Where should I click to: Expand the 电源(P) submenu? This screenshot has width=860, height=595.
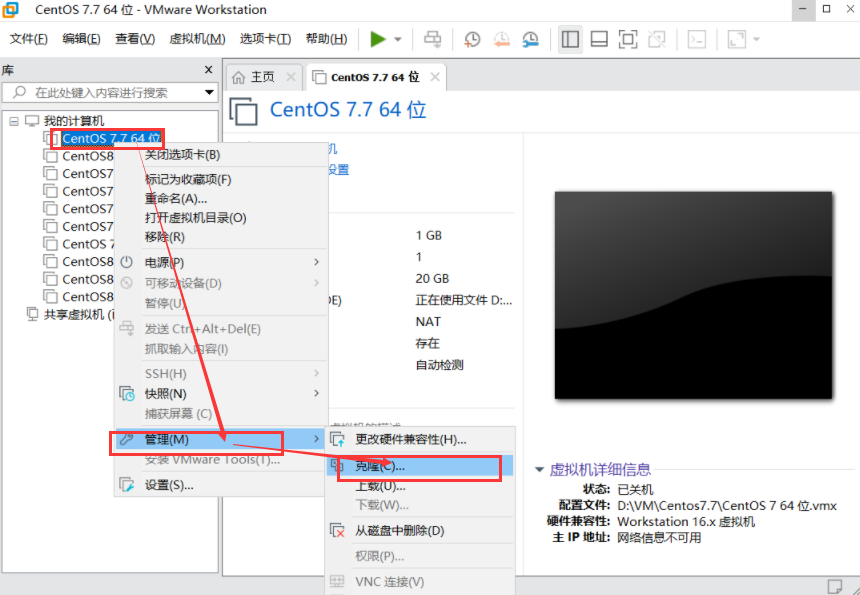coord(222,262)
